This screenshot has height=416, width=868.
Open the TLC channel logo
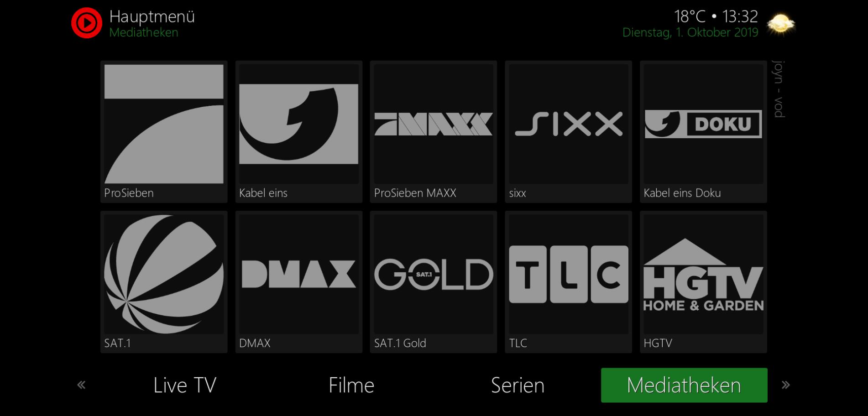click(x=568, y=274)
